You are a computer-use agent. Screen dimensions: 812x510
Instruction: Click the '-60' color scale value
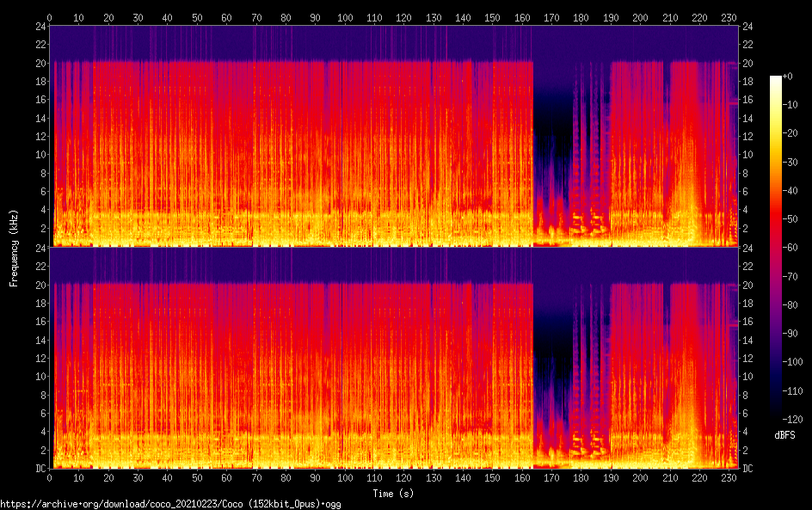coord(790,248)
